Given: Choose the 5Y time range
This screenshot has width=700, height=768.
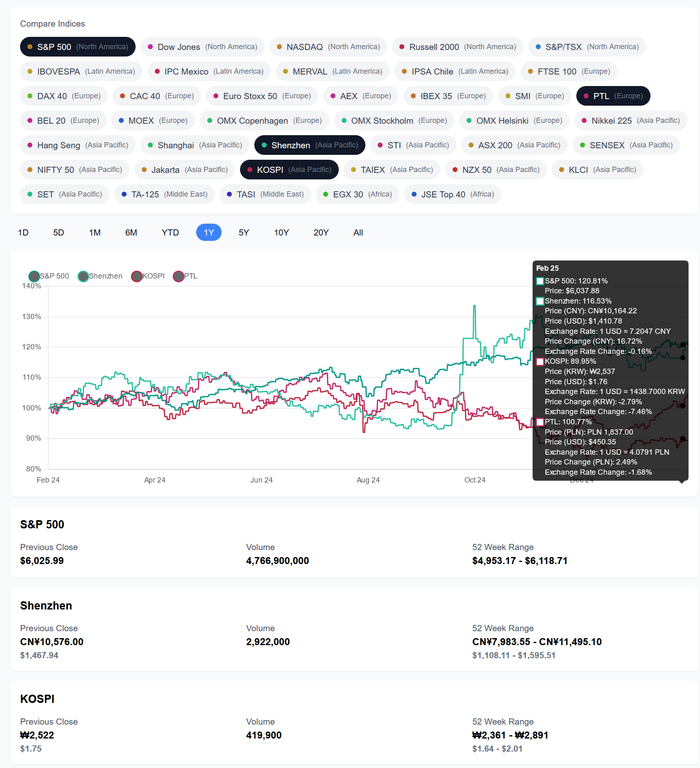Looking at the screenshot, I should click(x=244, y=232).
